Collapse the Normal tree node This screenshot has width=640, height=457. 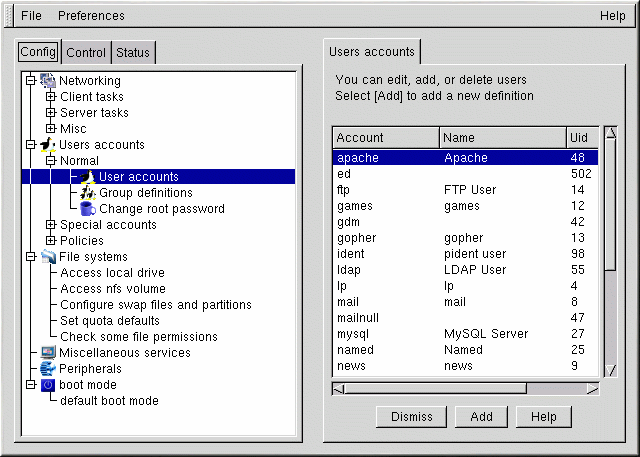(51, 161)
